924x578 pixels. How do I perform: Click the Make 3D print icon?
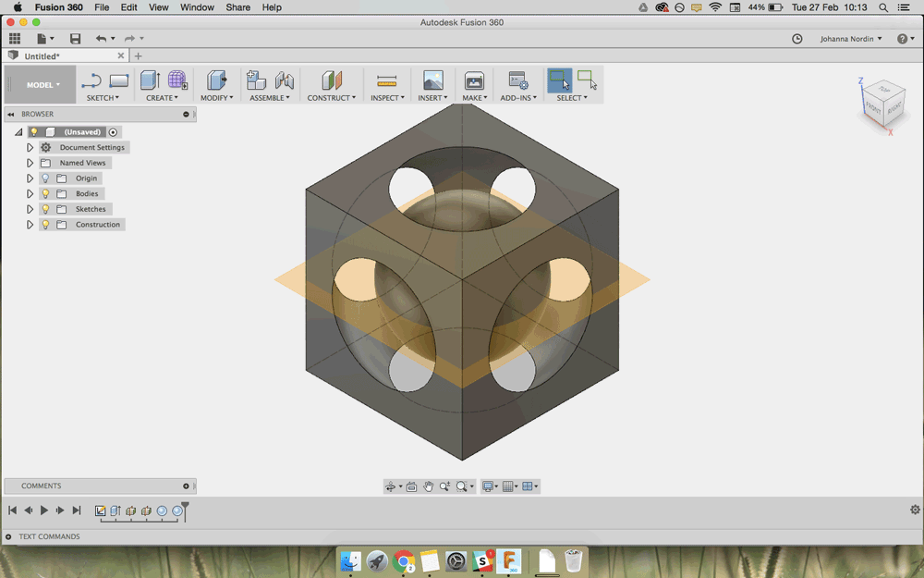point(474,80)
